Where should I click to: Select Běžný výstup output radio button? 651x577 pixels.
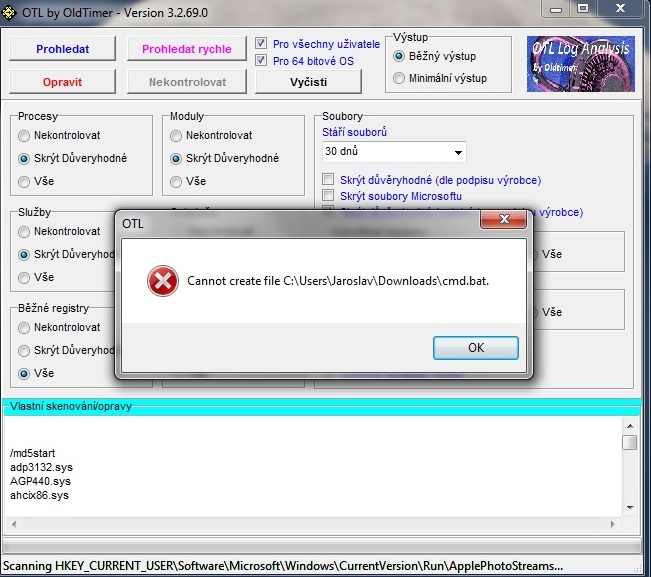tap(400, 56)
